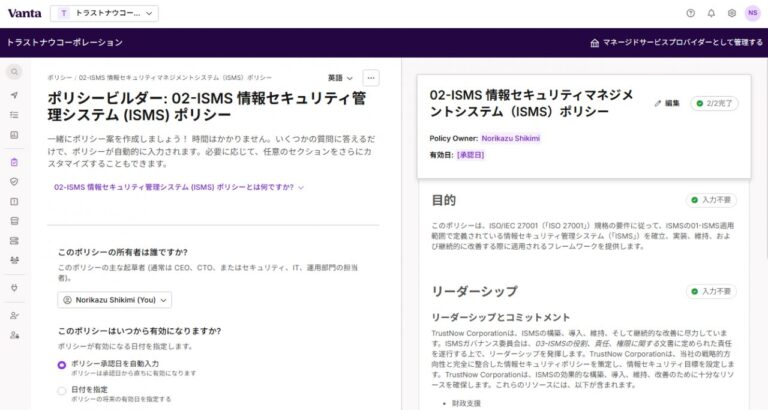Open the NS user avatar menu
Image resolution: width=768 pixels, height=410 pixels.
753,13
